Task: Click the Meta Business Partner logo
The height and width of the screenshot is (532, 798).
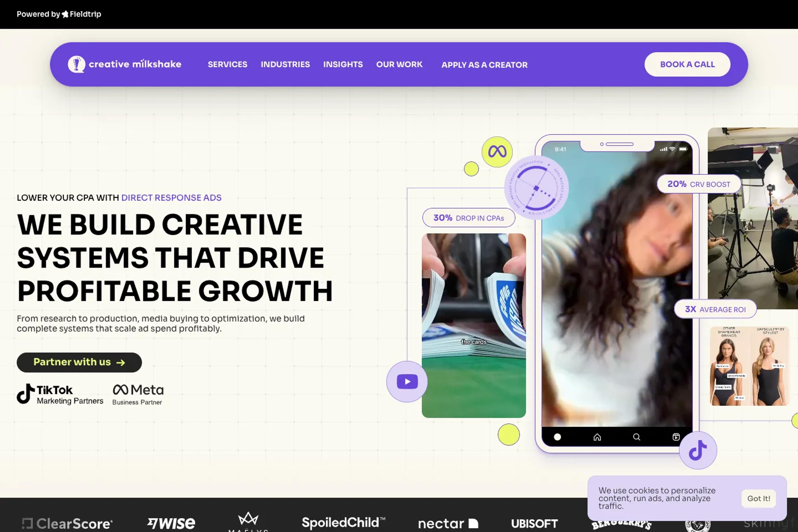Action: (x=138, y=395)
